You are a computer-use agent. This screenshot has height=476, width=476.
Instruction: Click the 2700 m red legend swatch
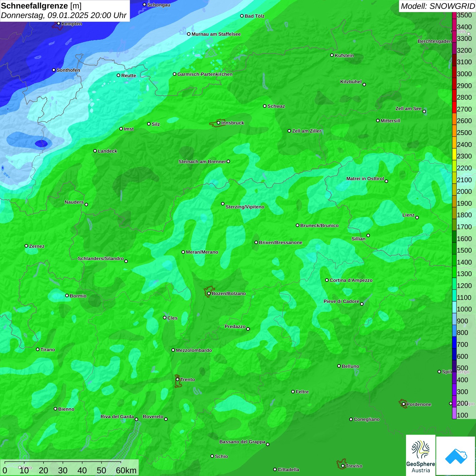(x=454, y=107)
